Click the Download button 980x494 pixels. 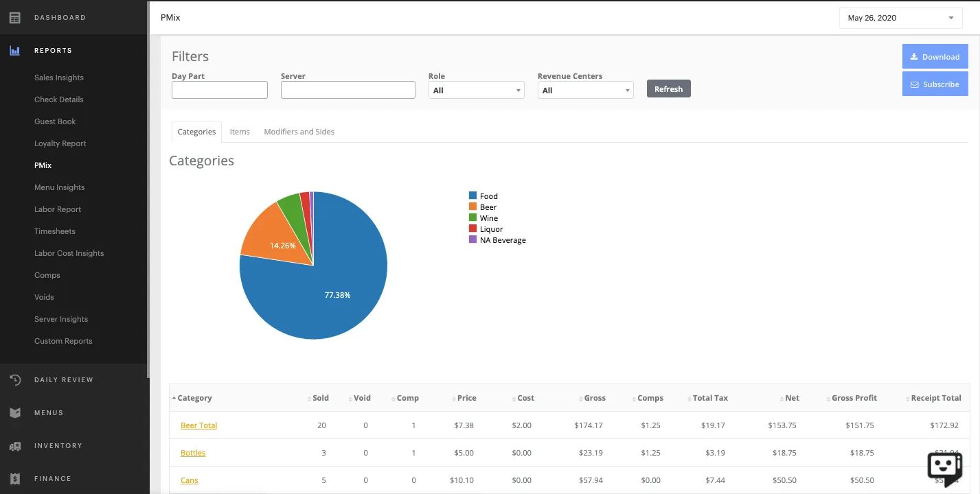935,57
